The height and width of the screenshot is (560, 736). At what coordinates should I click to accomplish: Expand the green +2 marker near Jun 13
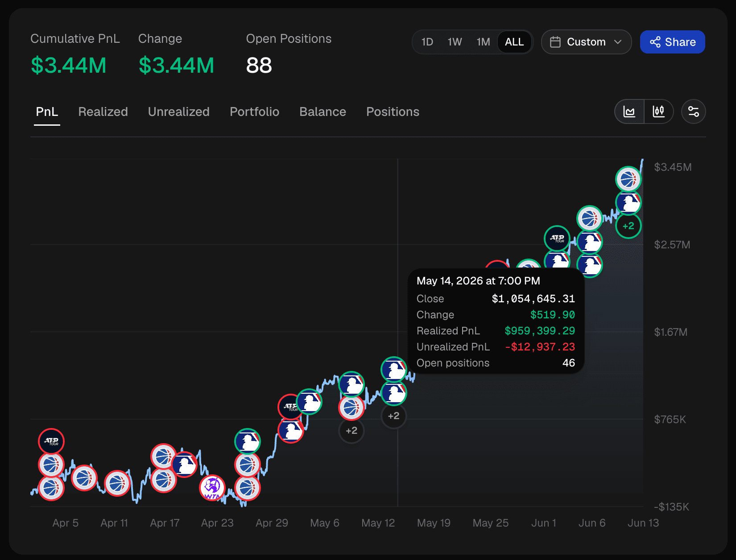[628, 226]
